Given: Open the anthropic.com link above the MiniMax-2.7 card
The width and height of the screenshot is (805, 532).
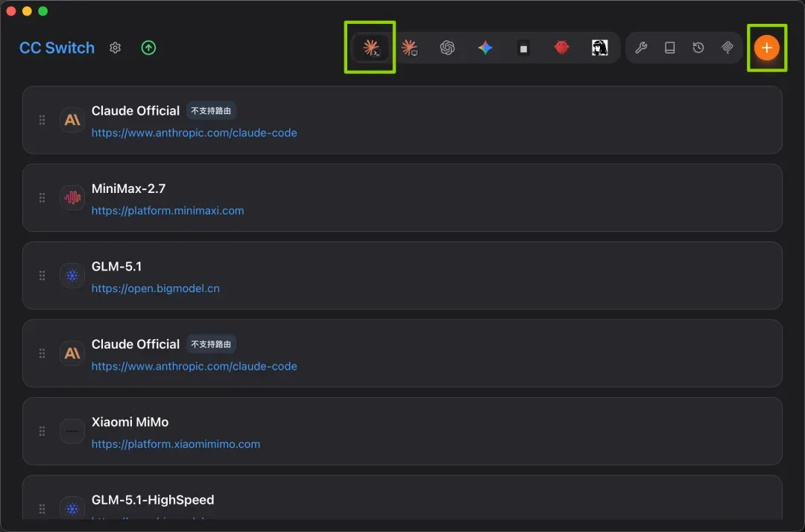Looking at the screenshot, I should [194, 133].
